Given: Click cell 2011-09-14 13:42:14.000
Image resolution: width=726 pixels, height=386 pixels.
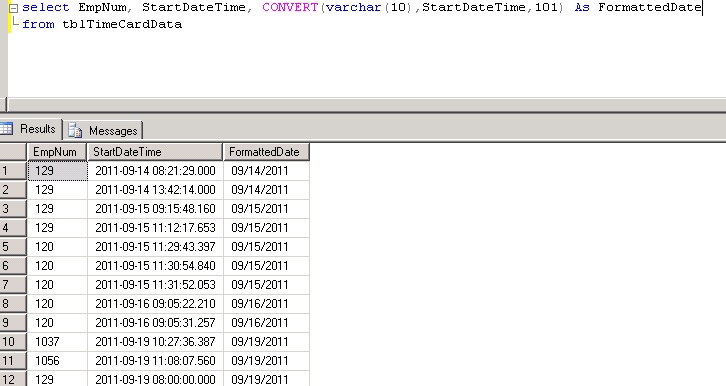Looking at the screenshot, I should point(155,190).
